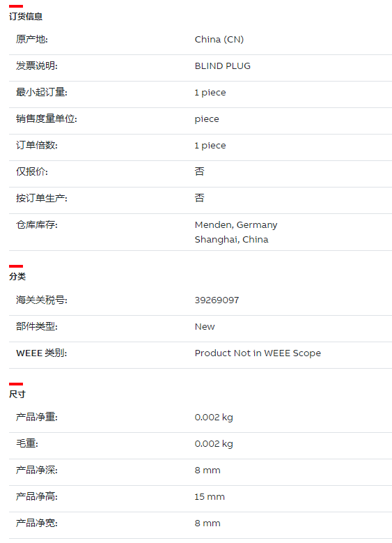392x543 pixels.
Task: Click the 部件类型 value New
Action: click(x=205, y=326)
